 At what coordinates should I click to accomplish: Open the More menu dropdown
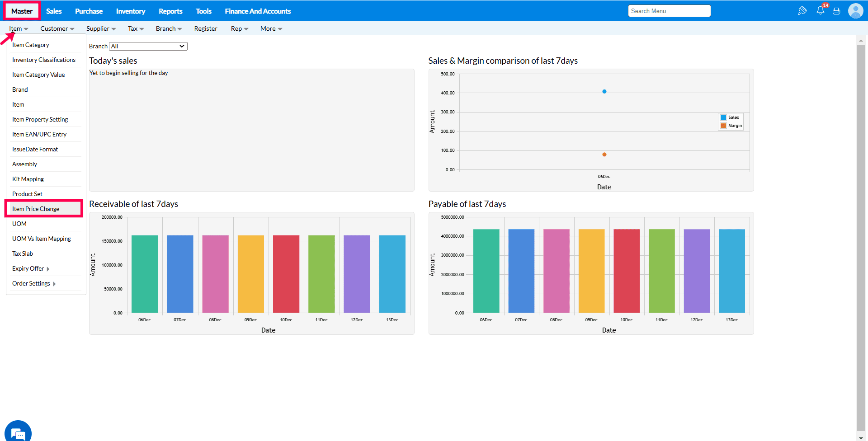pos(271,28)
